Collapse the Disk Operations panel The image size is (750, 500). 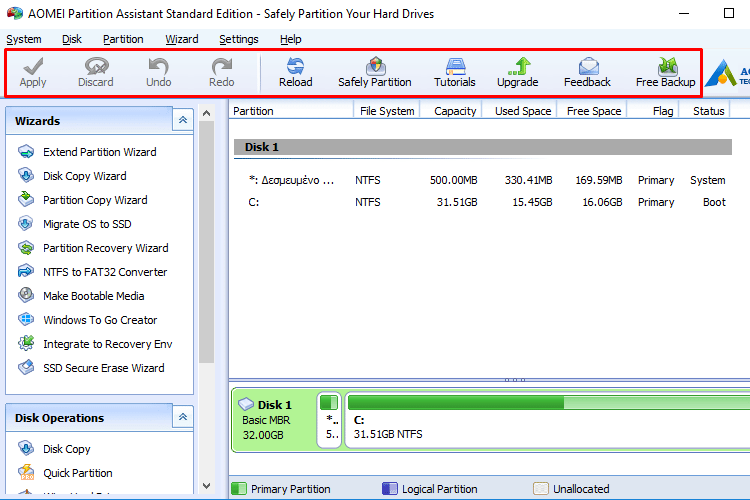pos(183,417)
